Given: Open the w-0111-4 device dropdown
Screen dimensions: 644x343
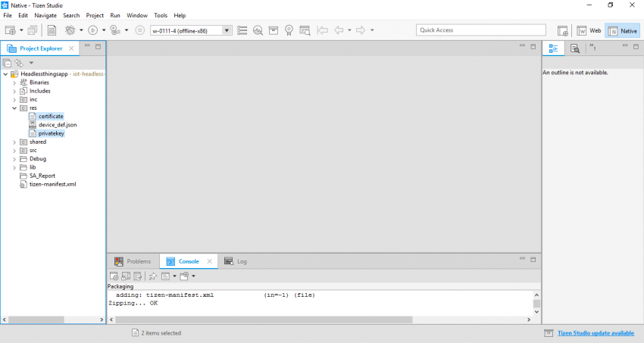Looking at the screenshot, I should pos(227,30).
